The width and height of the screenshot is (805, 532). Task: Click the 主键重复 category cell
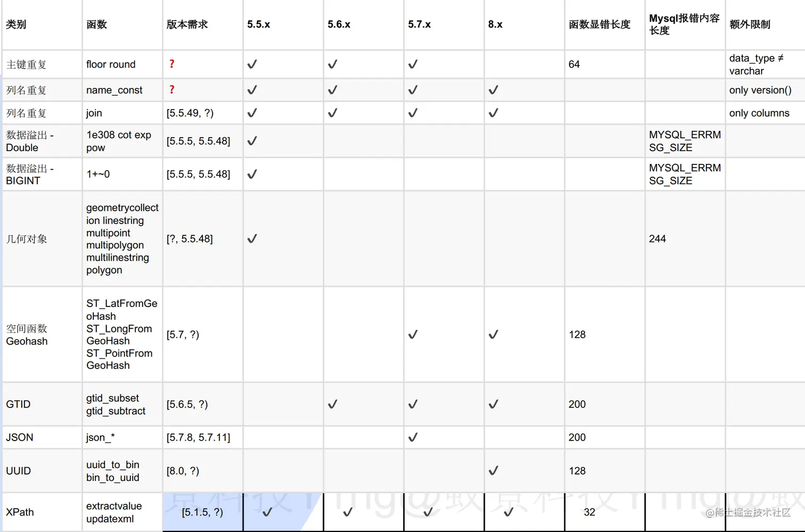tap(42, 64)
